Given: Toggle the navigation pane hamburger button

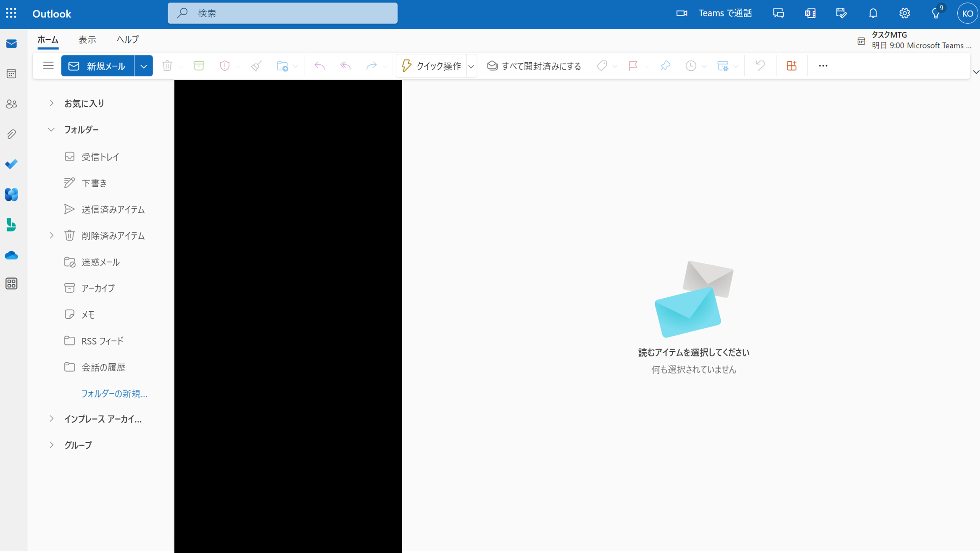Looking at the screenshot, I should (48, 66).
